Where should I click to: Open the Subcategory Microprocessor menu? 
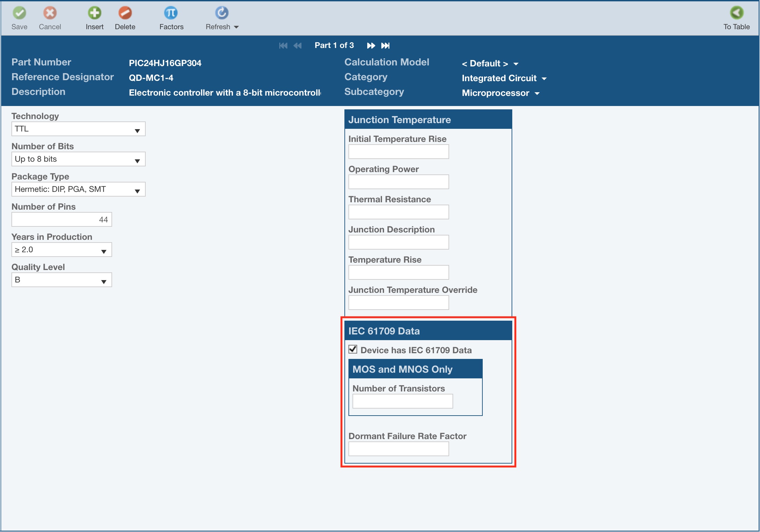click(501, 93)
